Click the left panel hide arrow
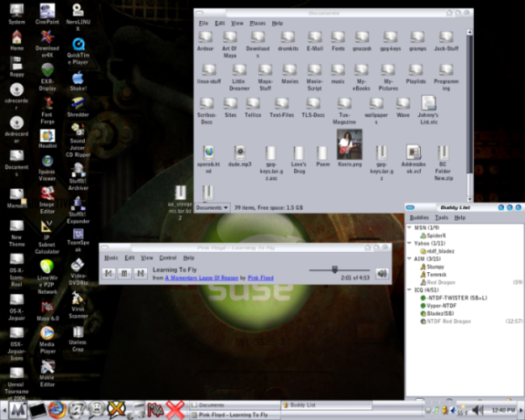 tap(4, 410)
